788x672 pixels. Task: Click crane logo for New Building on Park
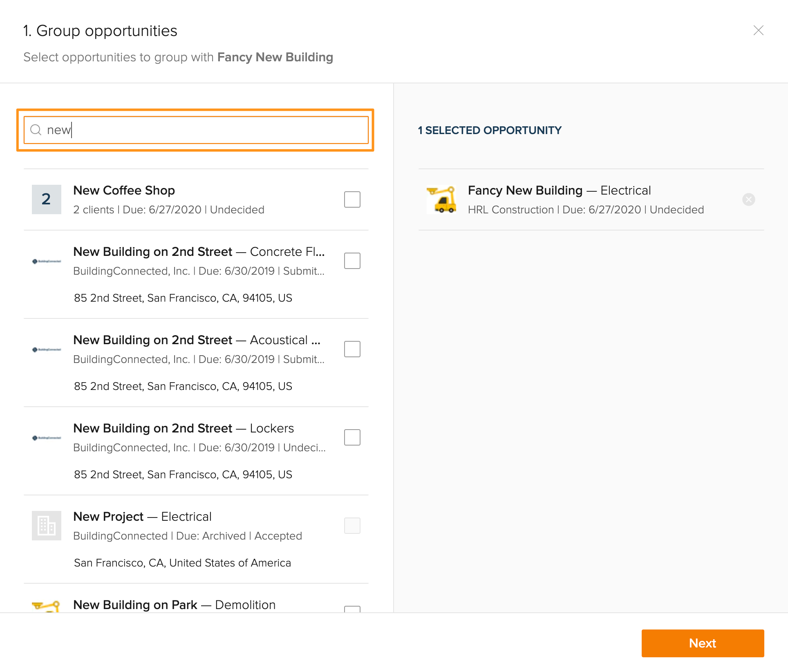tap(46, 606)
